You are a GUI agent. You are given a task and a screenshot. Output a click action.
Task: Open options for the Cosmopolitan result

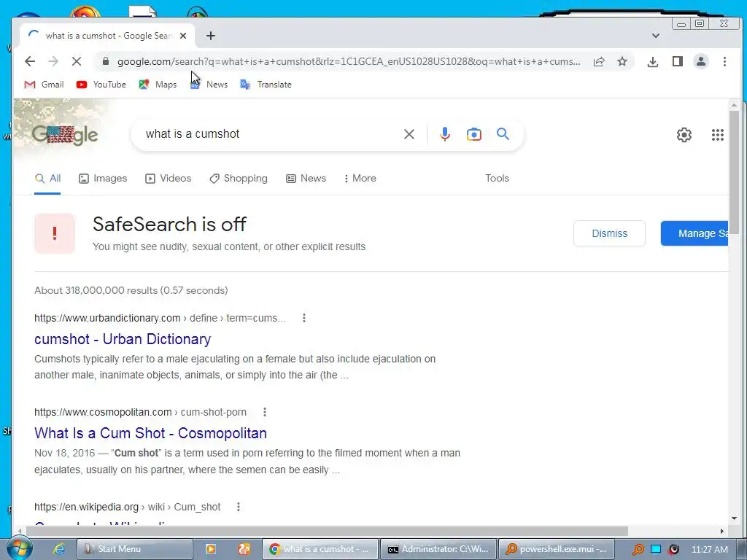tap(264, 412)
